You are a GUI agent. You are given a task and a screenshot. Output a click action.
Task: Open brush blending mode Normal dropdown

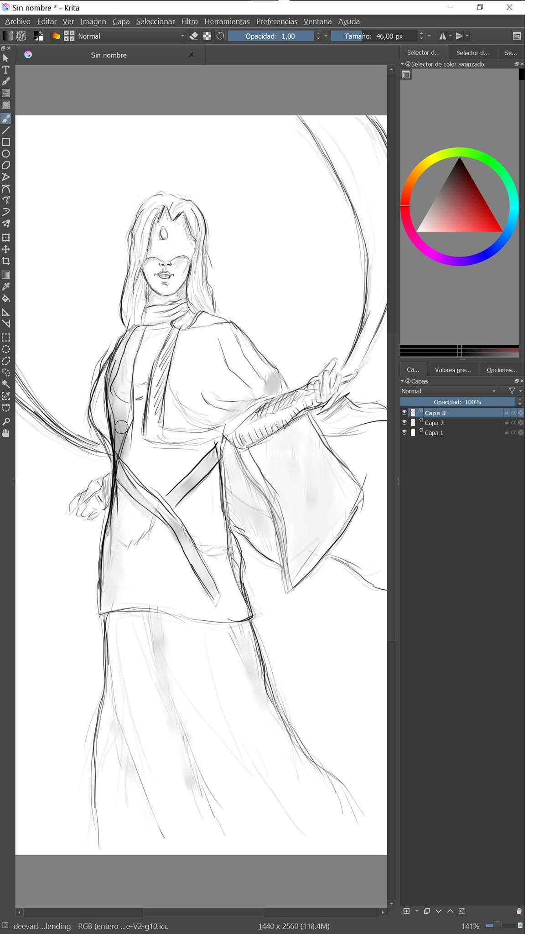pos(131,36)
